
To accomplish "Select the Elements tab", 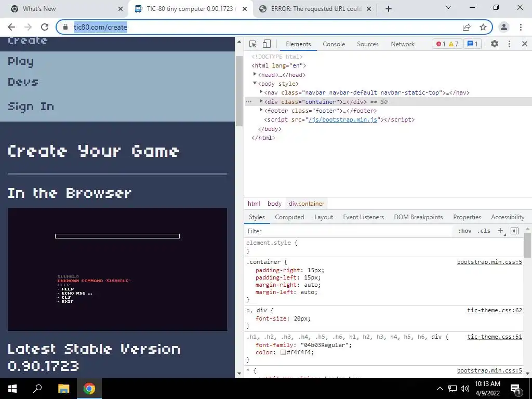I will pos(298,44).
